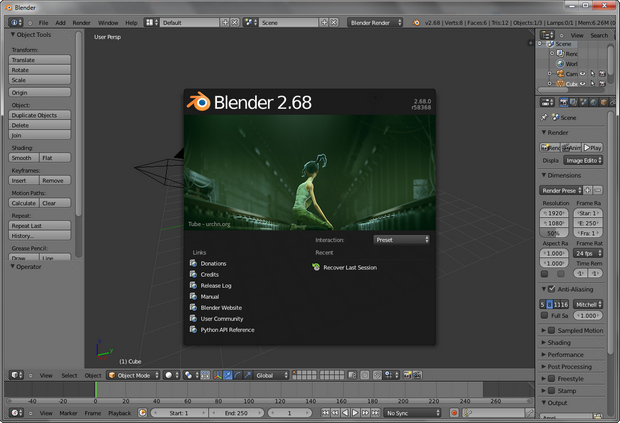The image size is (620, 423).
Task: Enable the Freestyle checkbox
Action: (552, 379)
